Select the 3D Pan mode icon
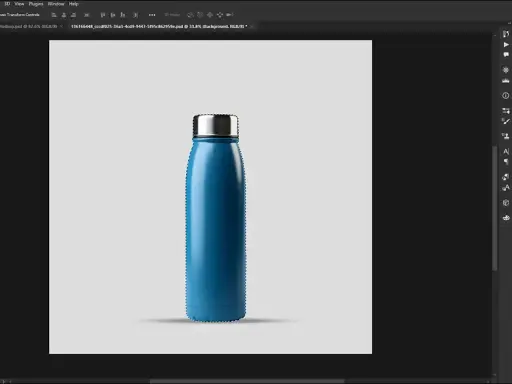Screen dimensions: 512x384 [210, 15]
